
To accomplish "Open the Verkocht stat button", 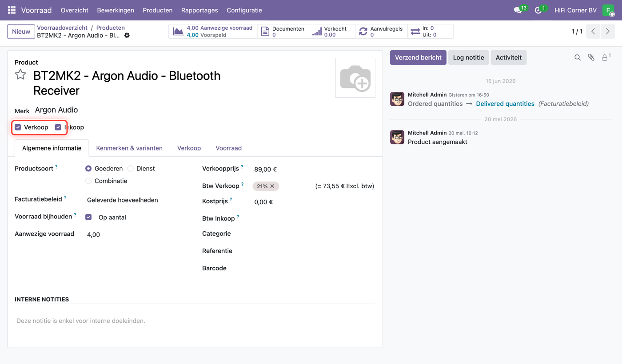I will [332, 32].
